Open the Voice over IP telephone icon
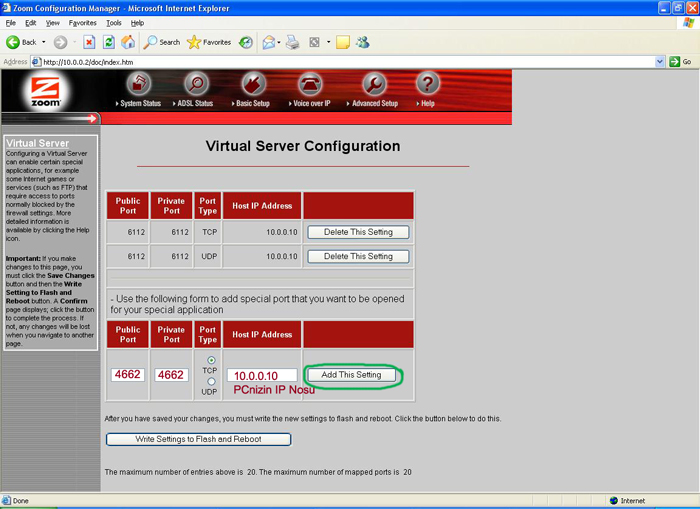 (x=310, y=83)
